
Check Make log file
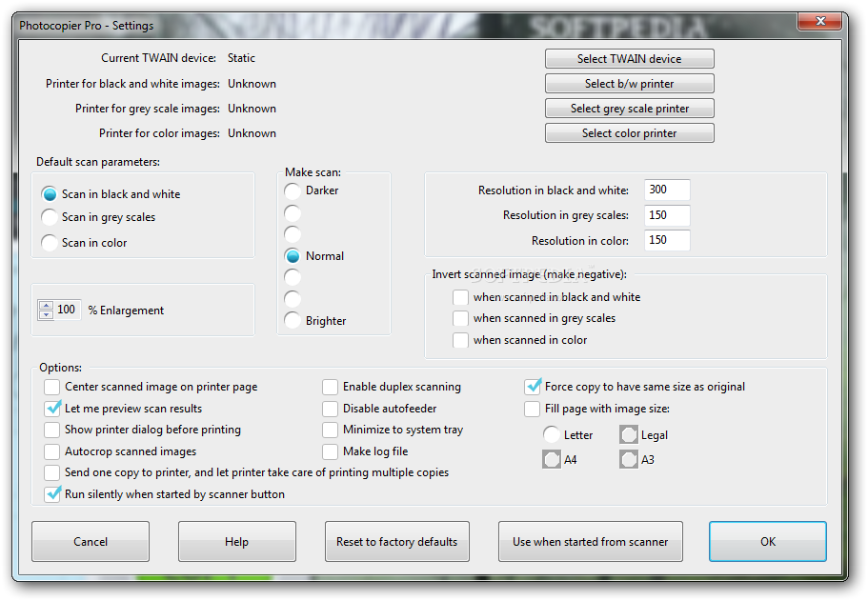[x=330, y=451]
